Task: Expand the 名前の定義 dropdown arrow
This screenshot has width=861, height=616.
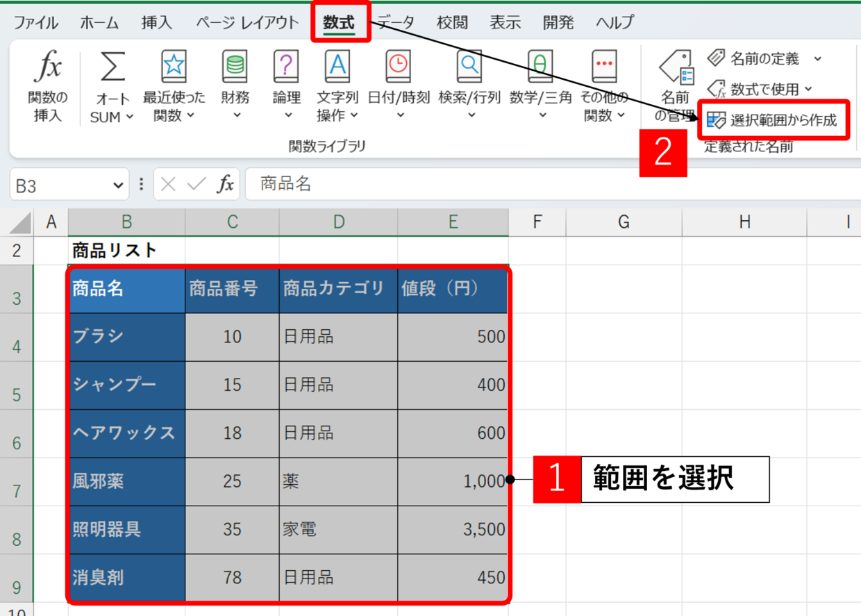Action: tap(817, 59)
